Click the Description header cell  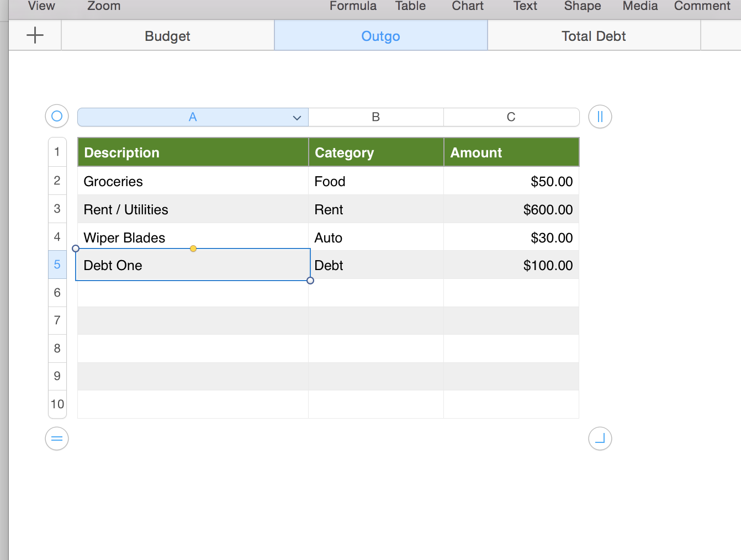pos(193,152)
